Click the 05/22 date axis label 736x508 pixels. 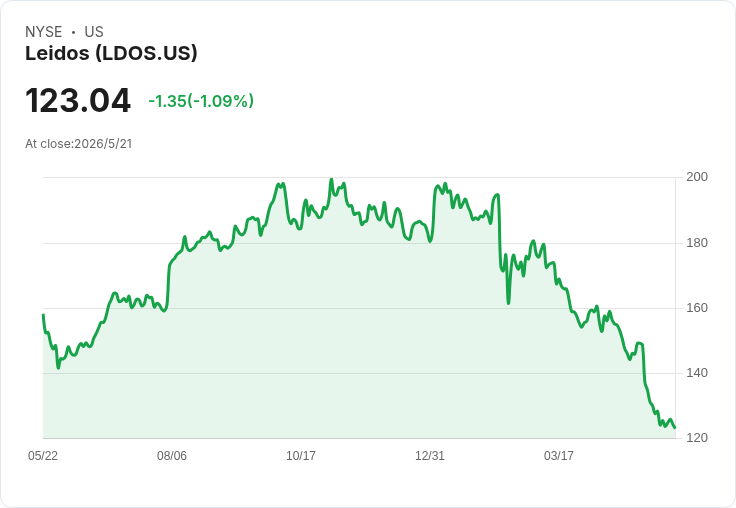[x=43, y=455]
